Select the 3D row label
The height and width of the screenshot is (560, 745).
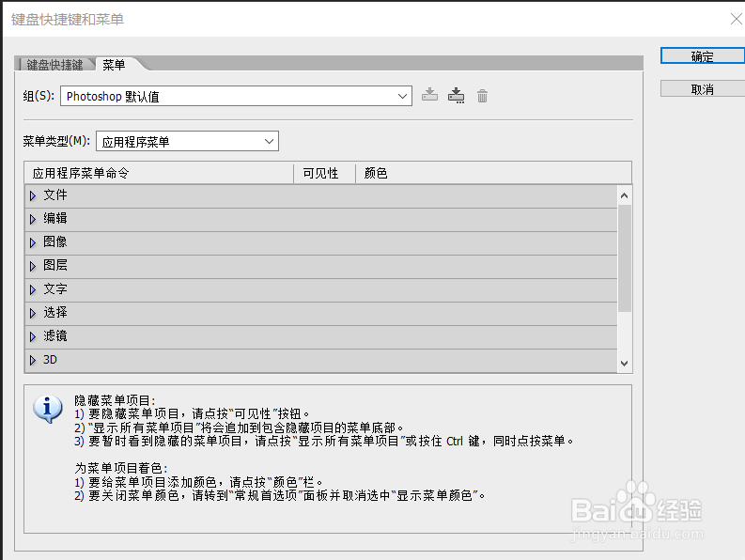(50, 360)
